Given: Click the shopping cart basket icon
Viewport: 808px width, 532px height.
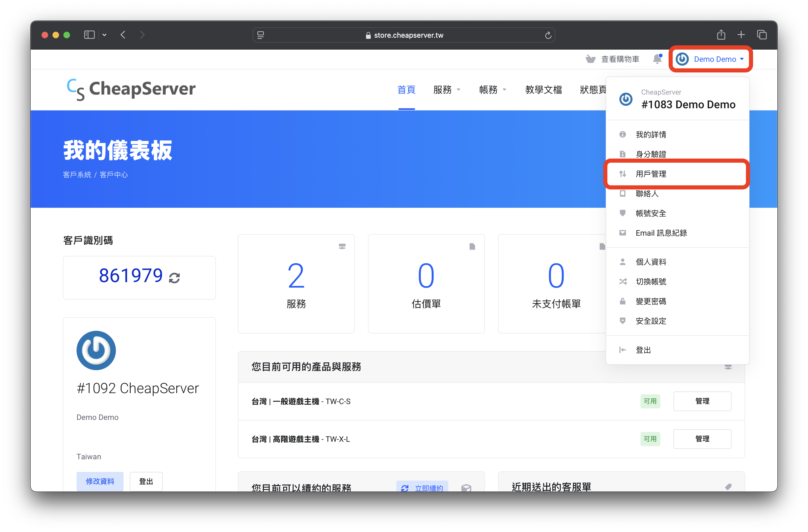Looking at the screenshot, I should [x=590, y=59].
